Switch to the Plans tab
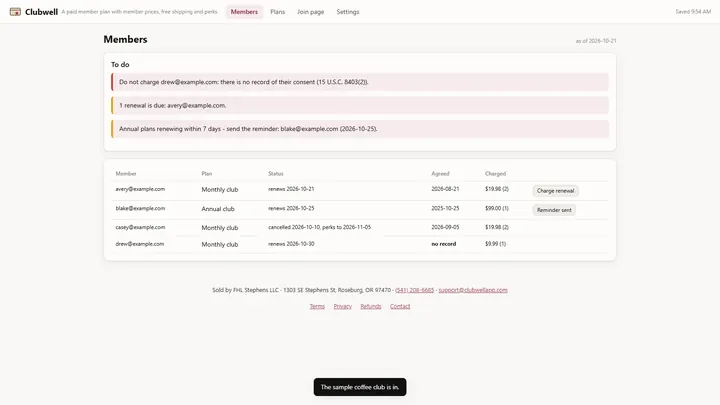 click(x=277, y=12)
